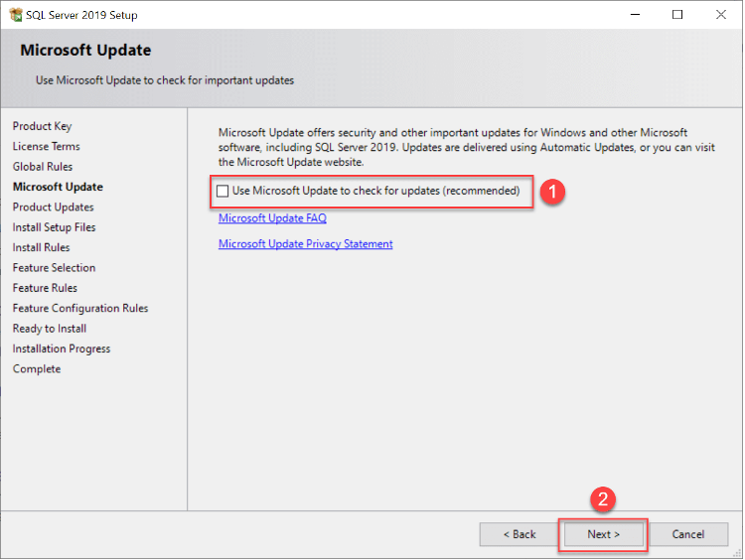
Task: Select the Feature Rules step
Action: click(45, 288)
